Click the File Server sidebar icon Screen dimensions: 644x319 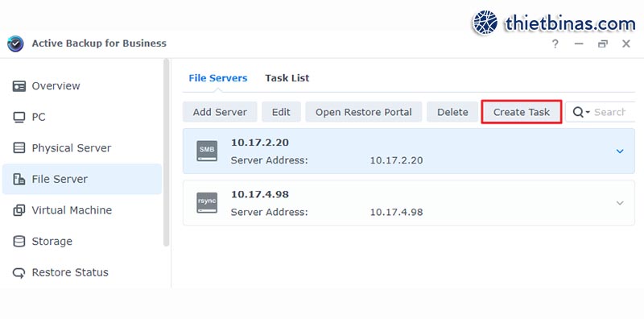(x=19, y=179)
